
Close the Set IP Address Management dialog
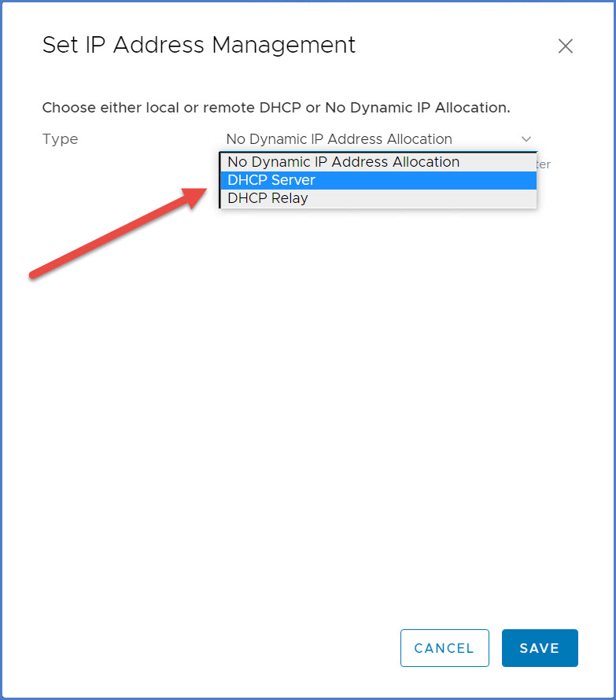(565, 46)
